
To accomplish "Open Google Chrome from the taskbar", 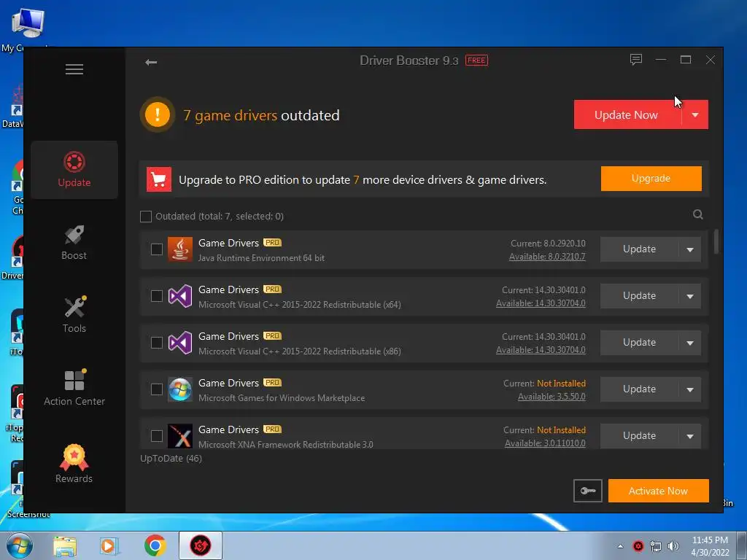I will [x=155, y=545].
